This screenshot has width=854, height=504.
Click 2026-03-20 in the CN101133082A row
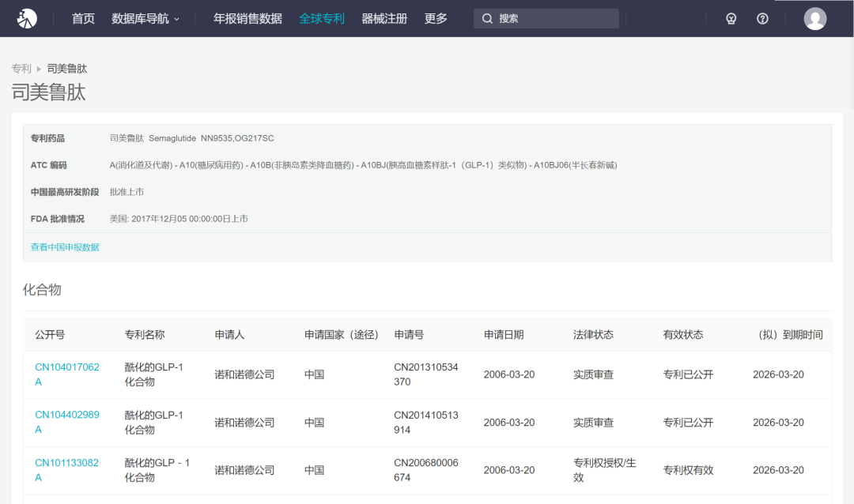coord(778,470)
